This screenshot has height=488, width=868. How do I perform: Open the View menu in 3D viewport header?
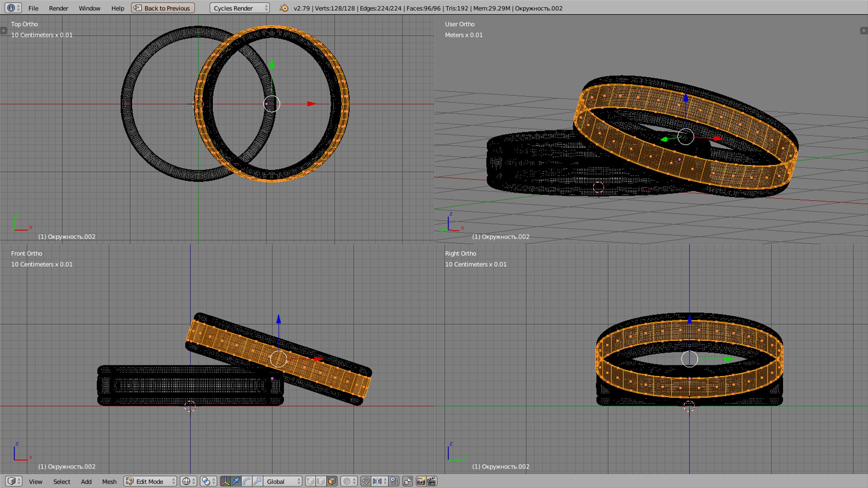35,482
